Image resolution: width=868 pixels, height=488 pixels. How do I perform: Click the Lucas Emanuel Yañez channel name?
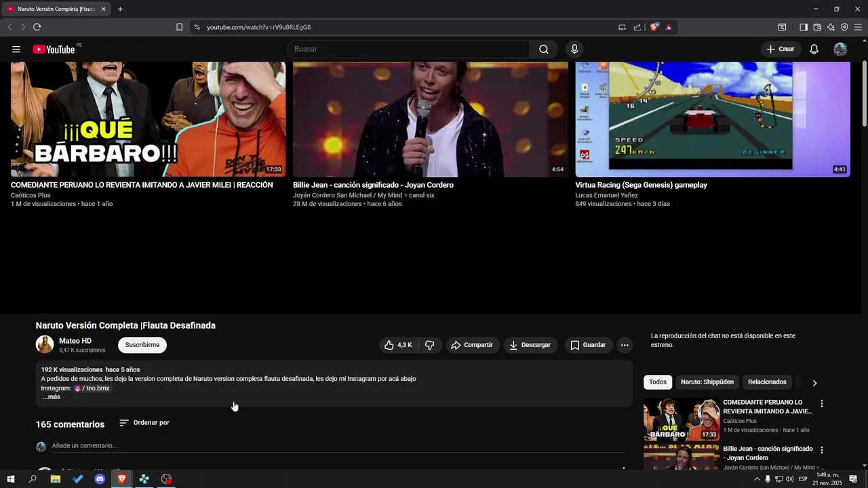click(x=607, y=195)
